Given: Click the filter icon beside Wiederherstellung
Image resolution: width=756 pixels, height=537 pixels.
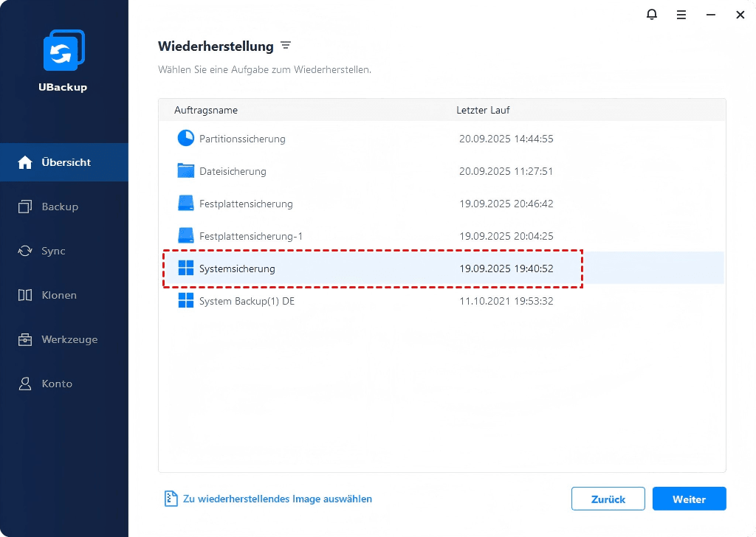Looking at the screenshot, I should [286, 46].
